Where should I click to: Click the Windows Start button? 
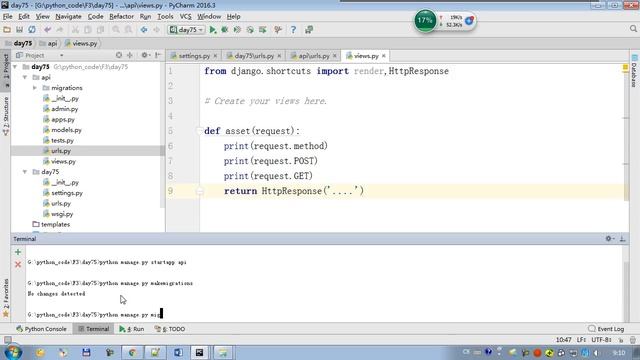[x=13, y=352]
